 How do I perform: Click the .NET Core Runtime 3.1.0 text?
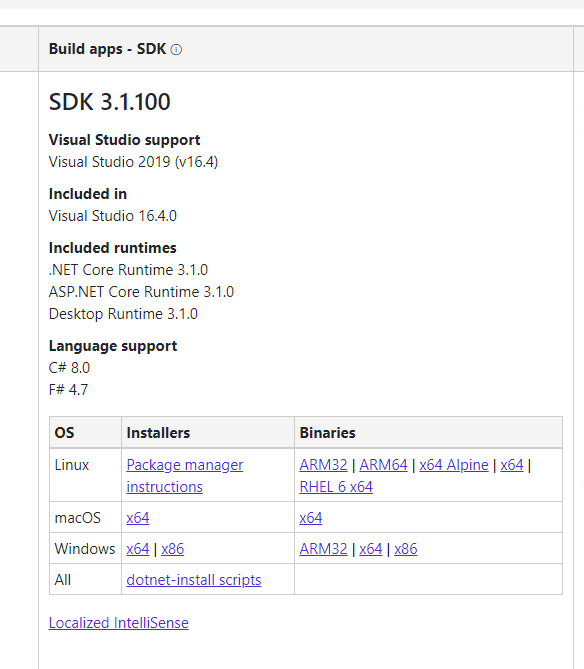point(128,270)
